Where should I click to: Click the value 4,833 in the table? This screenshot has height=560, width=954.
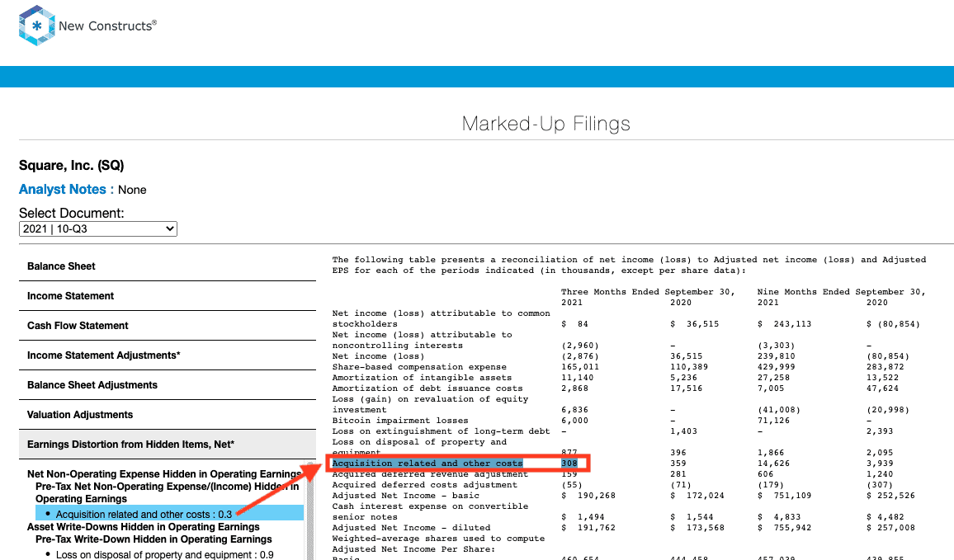pyautogui.click(x=787, y=517)
